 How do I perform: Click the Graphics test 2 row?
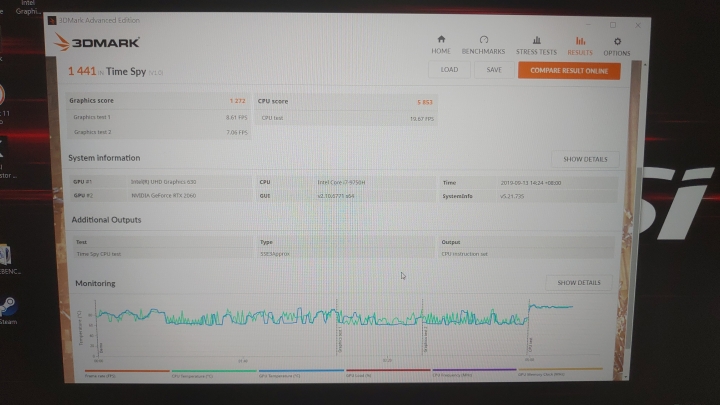pyautogui.click(x=159, y=132)
